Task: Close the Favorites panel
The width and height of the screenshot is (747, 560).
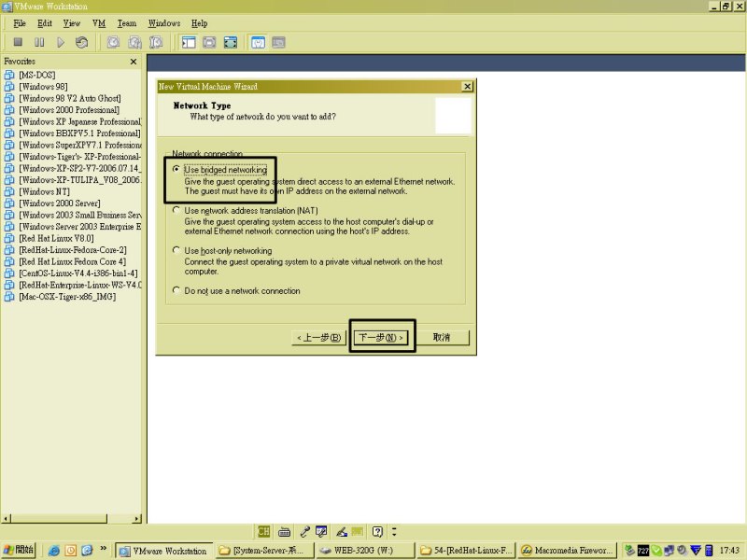Action: coord(134,62)
